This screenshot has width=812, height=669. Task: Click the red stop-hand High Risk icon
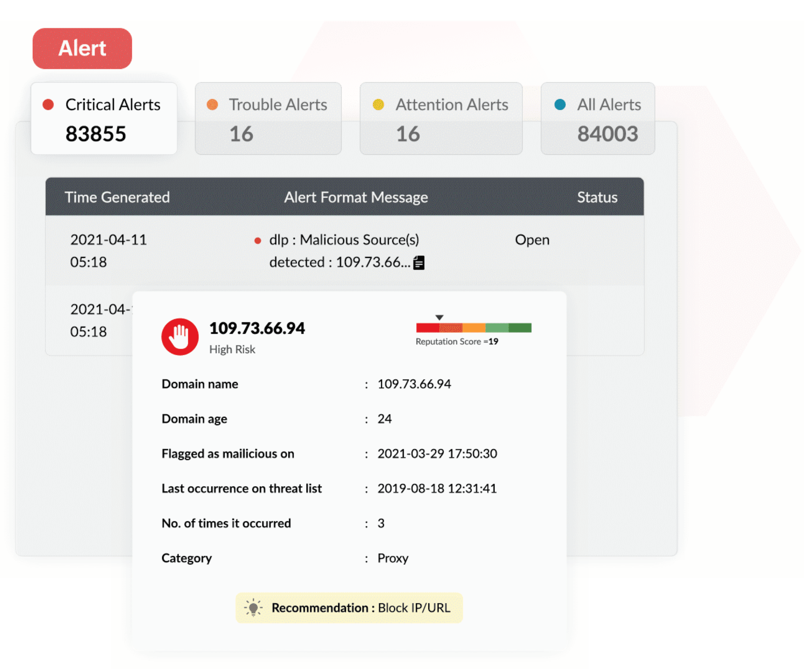point(180,337)
